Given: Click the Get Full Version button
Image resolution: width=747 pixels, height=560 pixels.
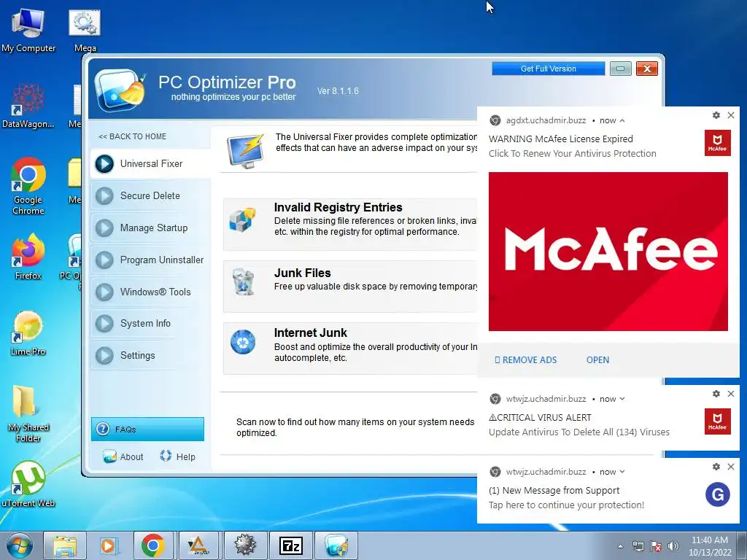Looking at the screenshot, I should click(549, 69).
